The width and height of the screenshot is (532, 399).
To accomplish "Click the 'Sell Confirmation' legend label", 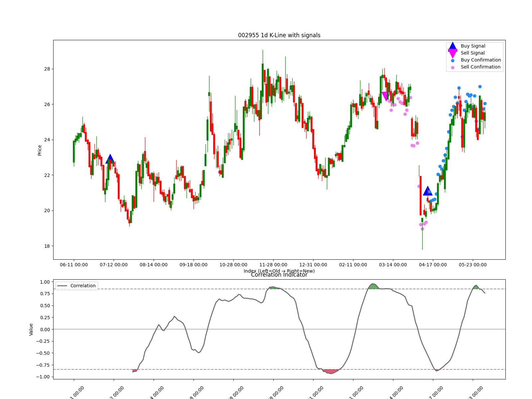I will point(480,67).
